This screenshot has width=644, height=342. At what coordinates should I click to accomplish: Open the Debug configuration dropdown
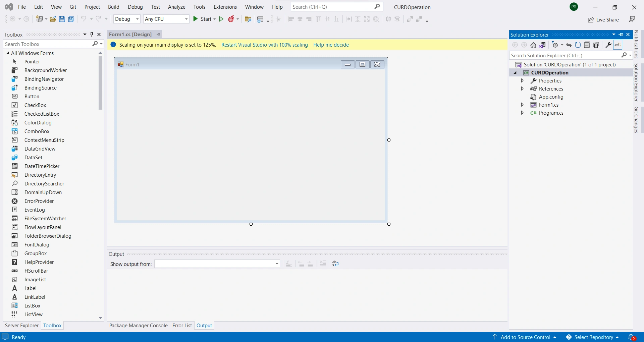click(127, 19)
